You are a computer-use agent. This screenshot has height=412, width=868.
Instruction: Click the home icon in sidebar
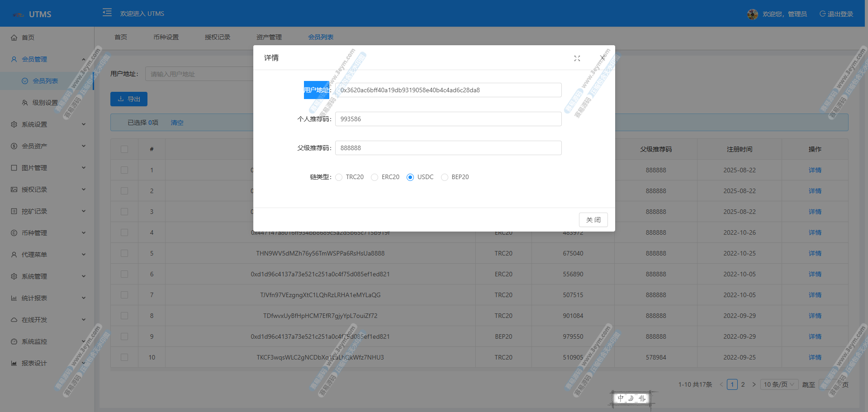(x=14, y=38)
